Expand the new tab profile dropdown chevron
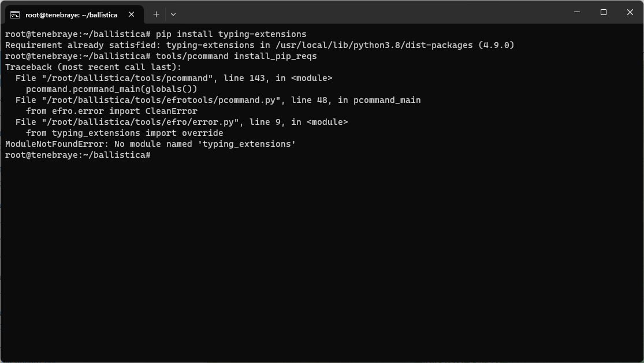Viewport: 644px width, 363px height. click(x=173, y=14)
